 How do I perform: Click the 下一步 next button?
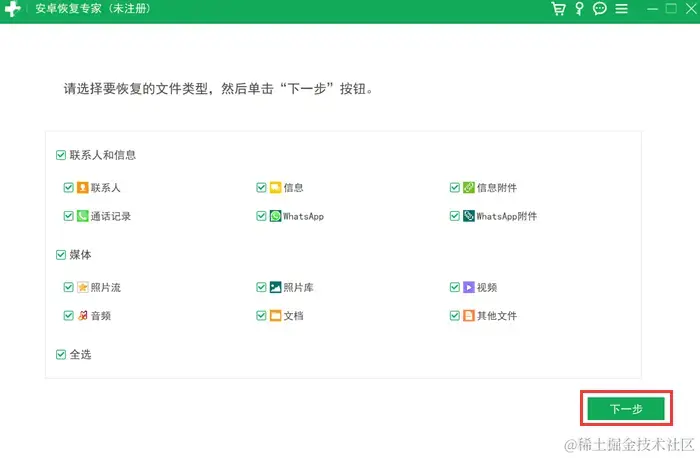coord(626,408)
